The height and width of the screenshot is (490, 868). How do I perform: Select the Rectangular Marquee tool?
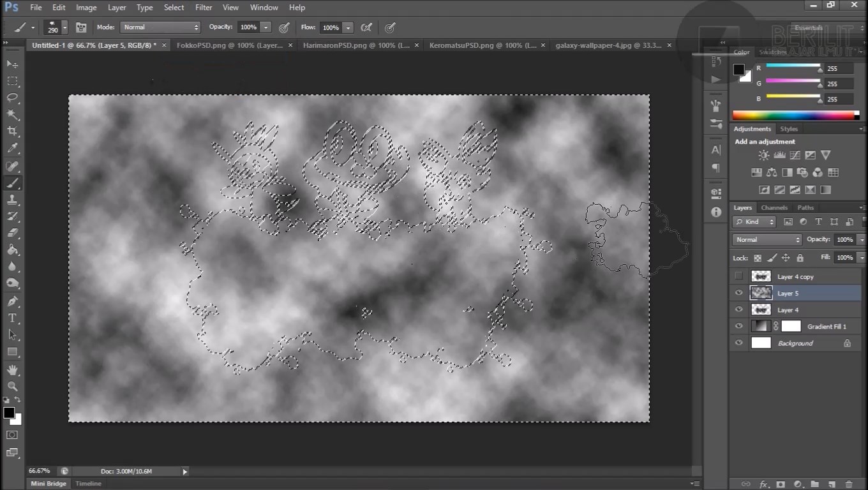(12, 81)
